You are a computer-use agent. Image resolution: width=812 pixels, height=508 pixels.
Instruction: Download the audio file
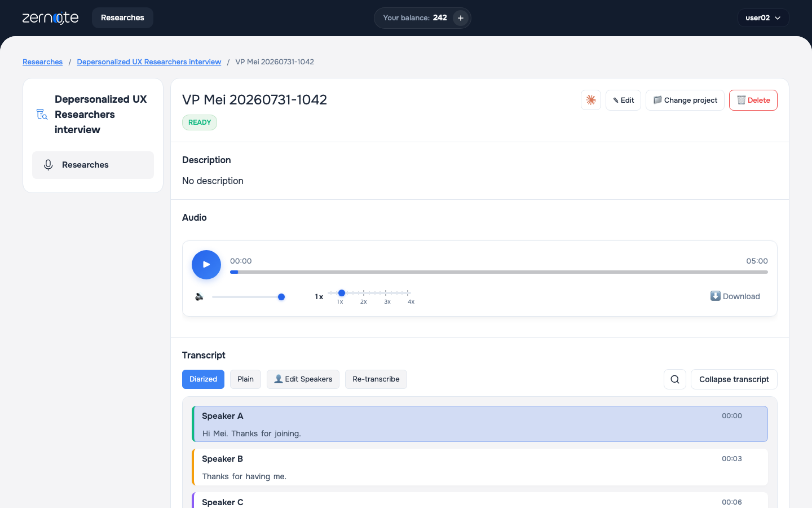[x=735, y=296]
